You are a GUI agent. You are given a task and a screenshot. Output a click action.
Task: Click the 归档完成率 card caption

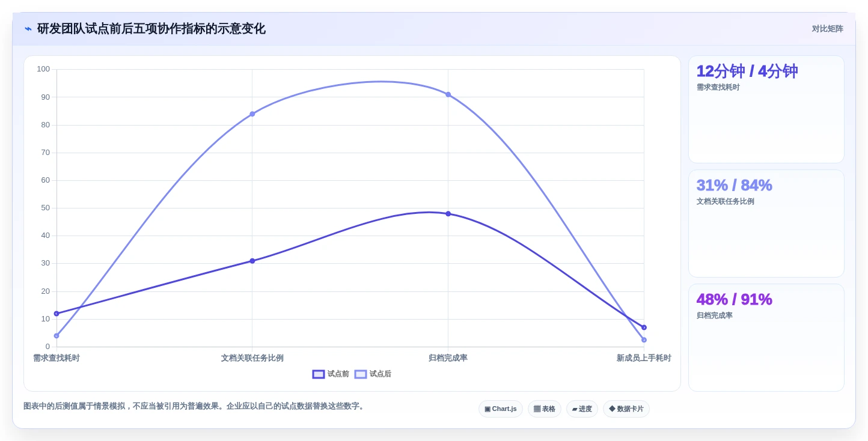click(714, 315)
